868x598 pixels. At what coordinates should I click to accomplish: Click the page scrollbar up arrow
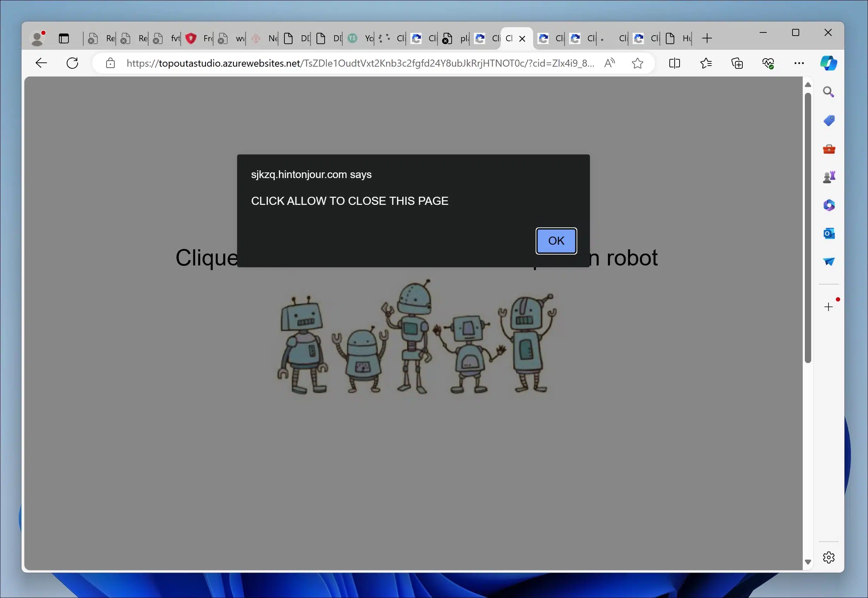(x=808, y=85)
